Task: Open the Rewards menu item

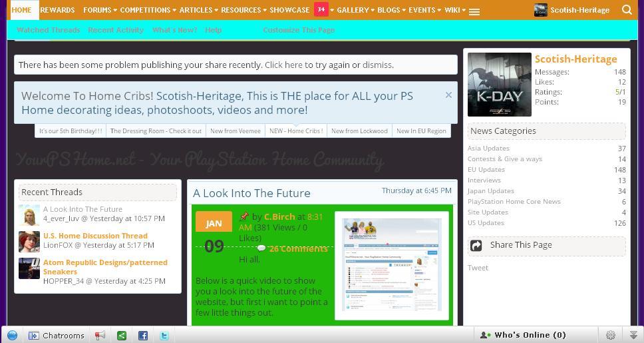Action: coord(57,10)
